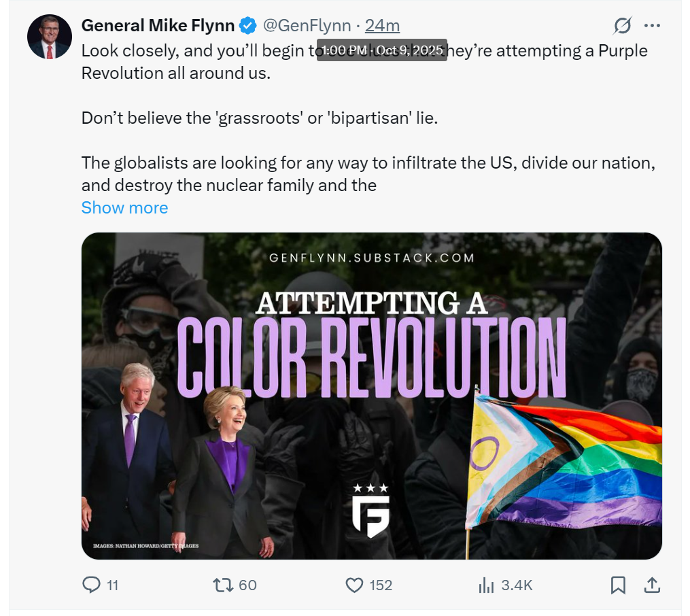Click the blue verified checkmark badge
Screen dimensions: 690x616
[x=249, y=26]
